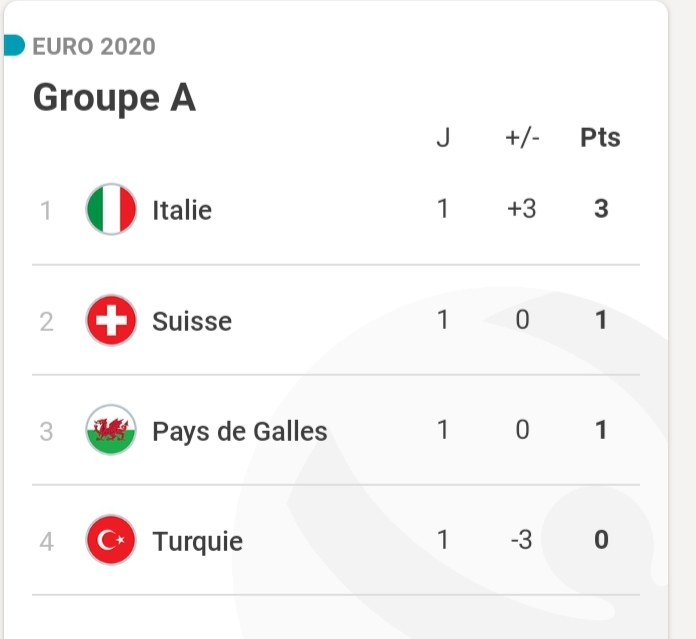Viewport: 696px width, 639px height.
Task: Click Italie's 3 points value
Action: pyautogui.click(x=601, y=210)
